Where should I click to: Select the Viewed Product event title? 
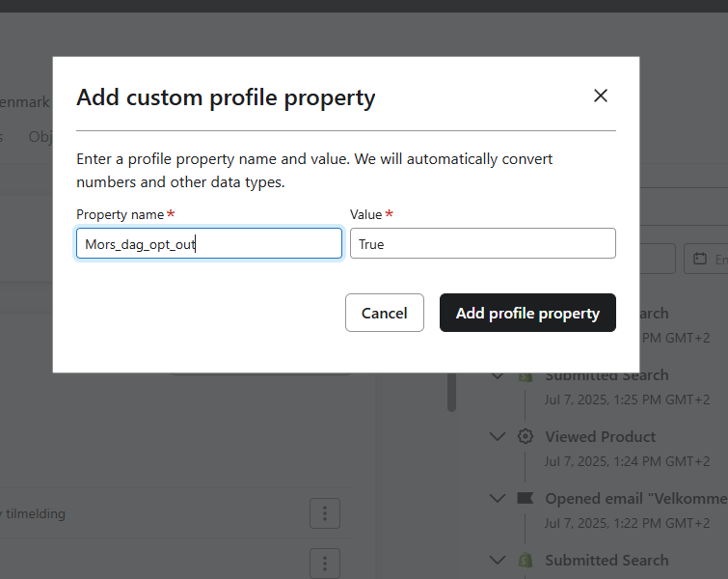pos(600,436)
